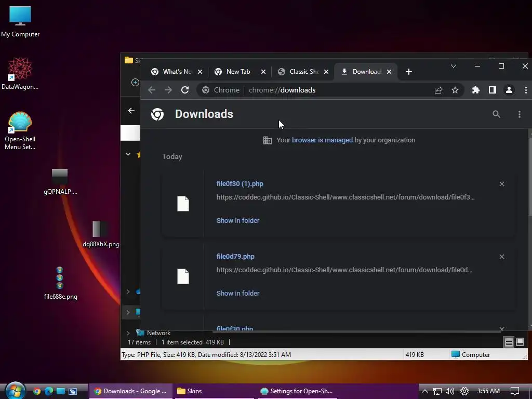Open the volume control in tray
Image resolution: width=532 pixels, height=399 pixels.
point(450,391)
